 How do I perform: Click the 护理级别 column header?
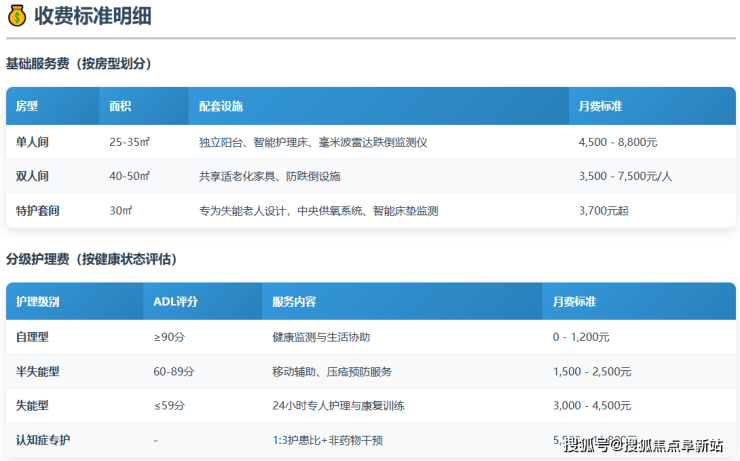[38, 301]
